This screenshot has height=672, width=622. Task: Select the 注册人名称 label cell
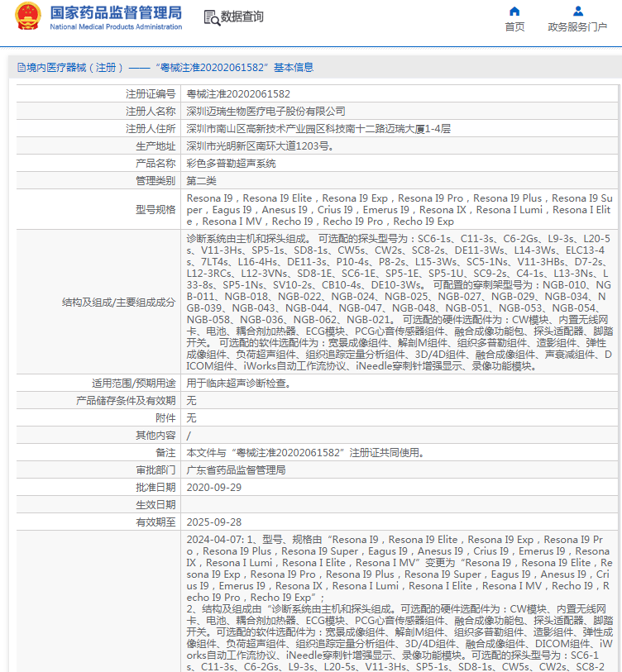tap(98, 112)
